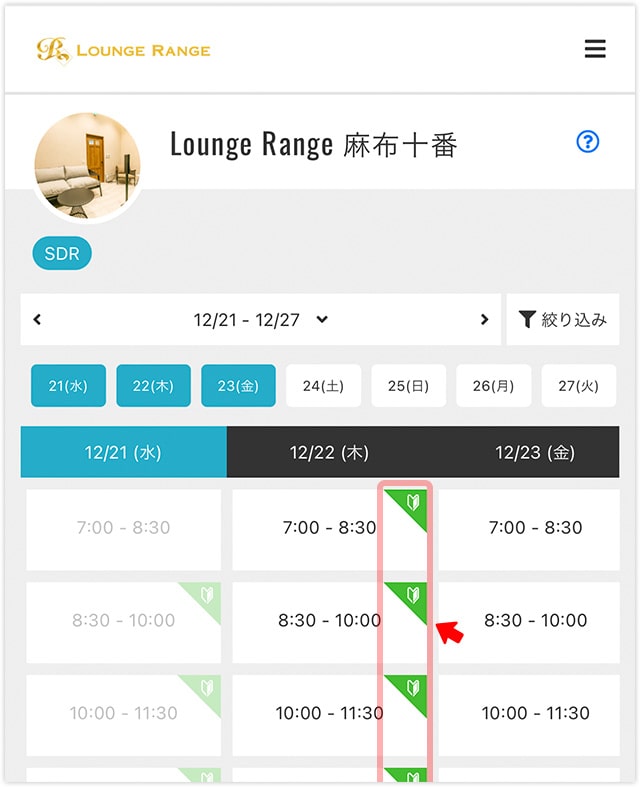Enable the 26(月) day filter

click(x=493, y=385)
